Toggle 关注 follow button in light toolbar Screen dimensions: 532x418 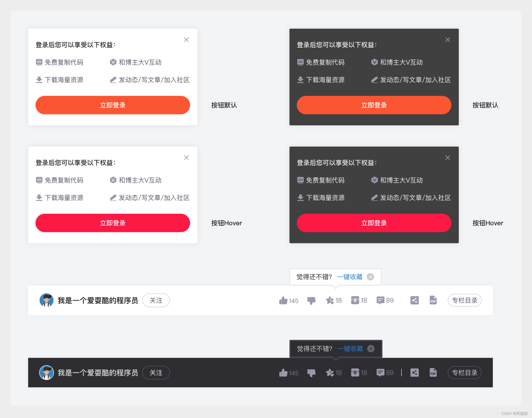coord(156,300)
